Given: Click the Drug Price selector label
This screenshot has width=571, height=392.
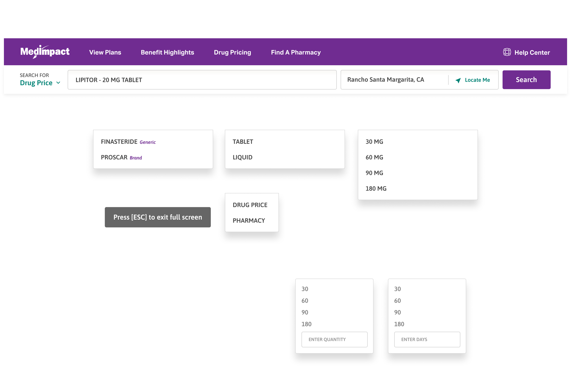Looking at the screenshot, I should coord(36,83).
